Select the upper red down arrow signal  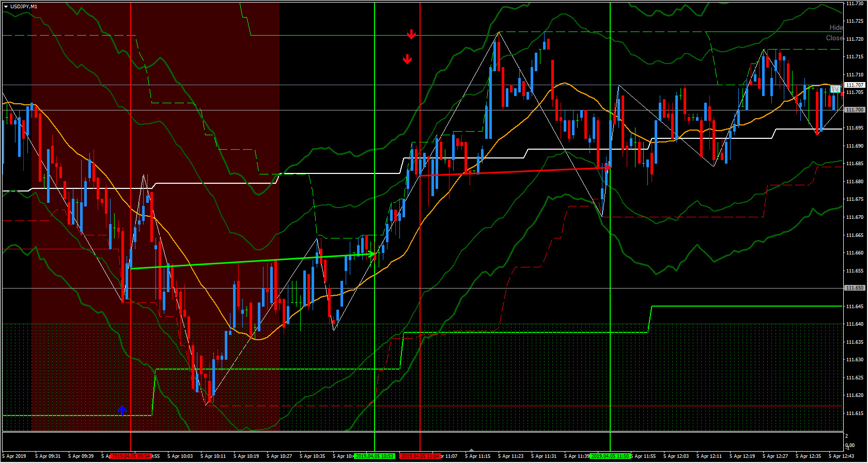tap(411, 35)
